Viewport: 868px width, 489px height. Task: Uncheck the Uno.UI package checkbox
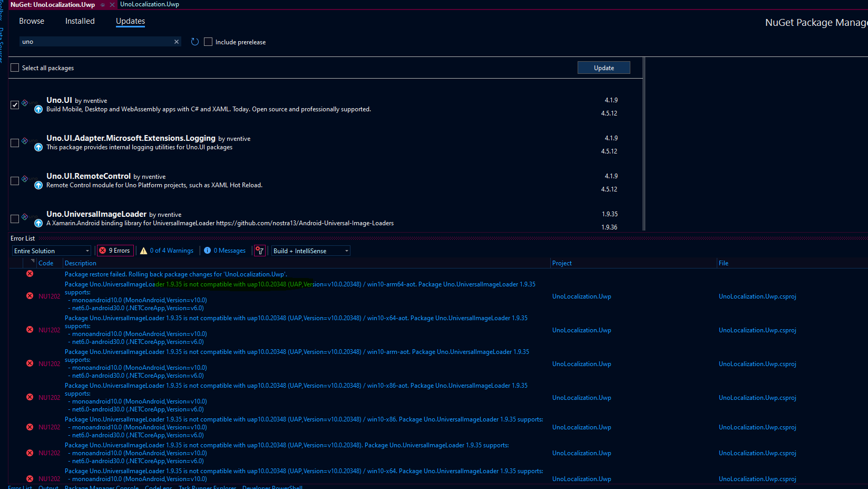(15, 105)
